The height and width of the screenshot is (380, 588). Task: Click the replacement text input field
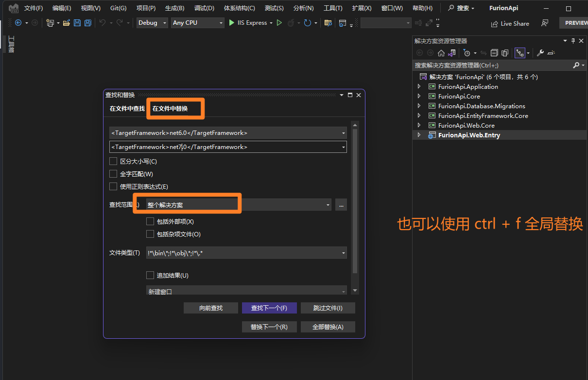(224, 147)
